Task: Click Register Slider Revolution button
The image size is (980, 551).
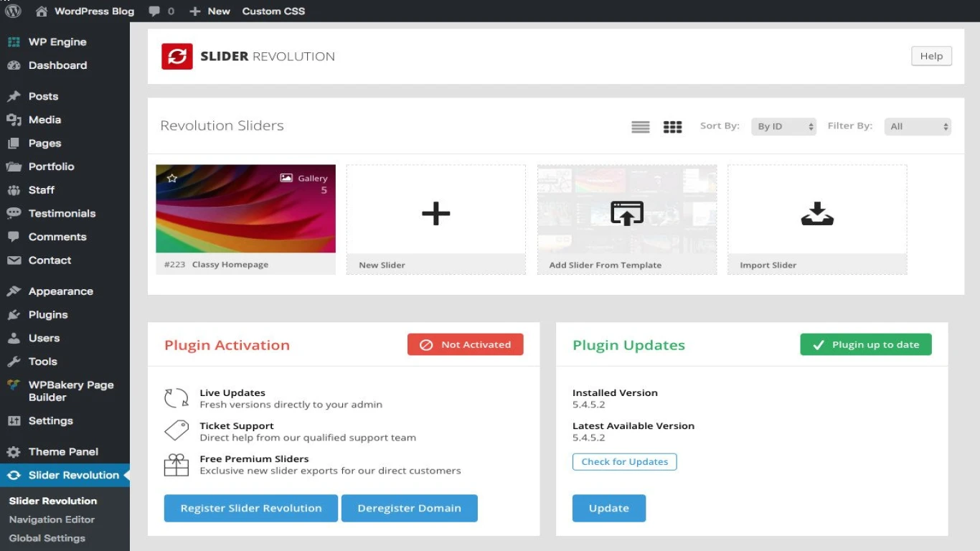Action: (251, 508)
